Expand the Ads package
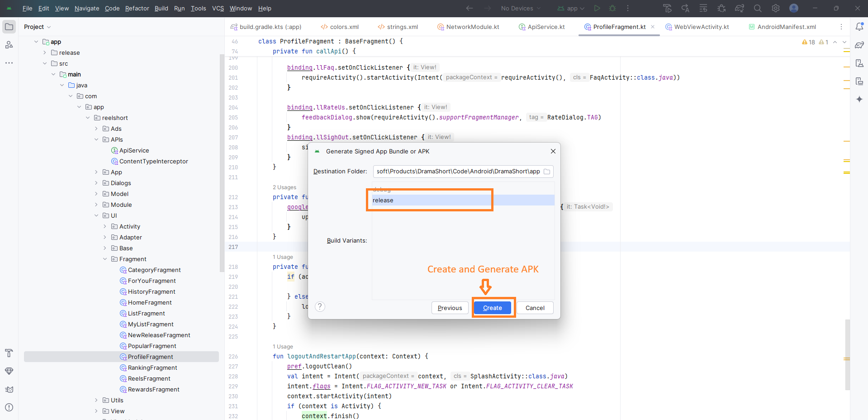 click(96, 129)
